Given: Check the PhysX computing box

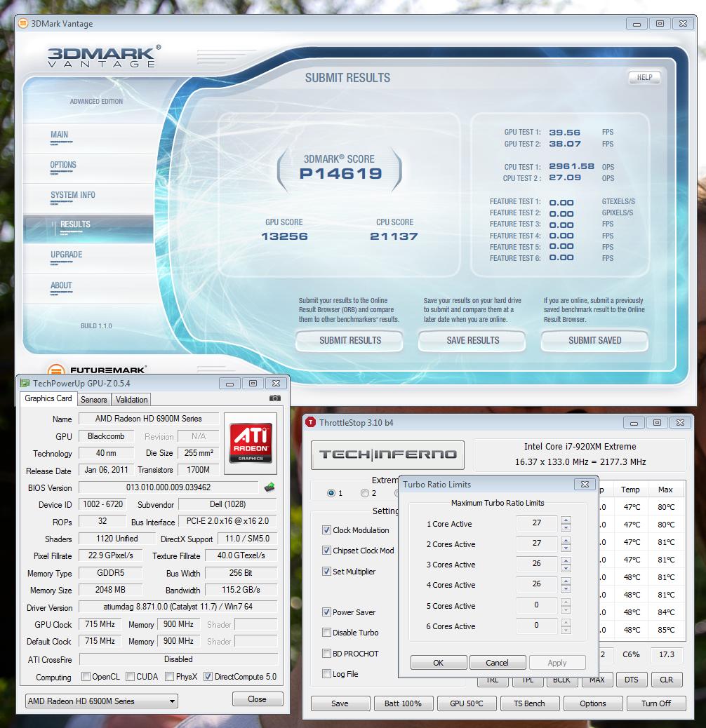Looking at the screenshot, I should point(170,677).
